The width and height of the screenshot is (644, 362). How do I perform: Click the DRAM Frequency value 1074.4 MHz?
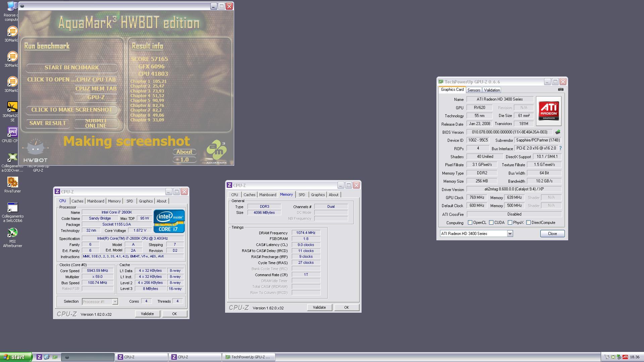[306, 233]
